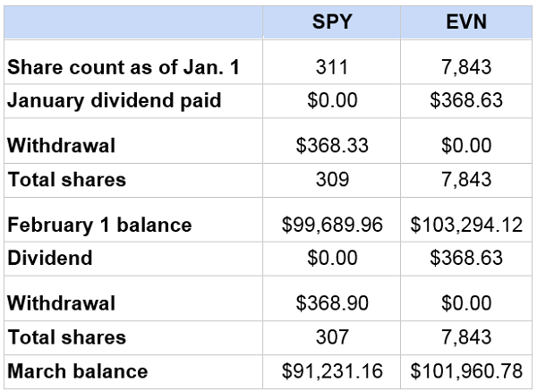Click SPY March balance $91,231.16

[331, 371]
